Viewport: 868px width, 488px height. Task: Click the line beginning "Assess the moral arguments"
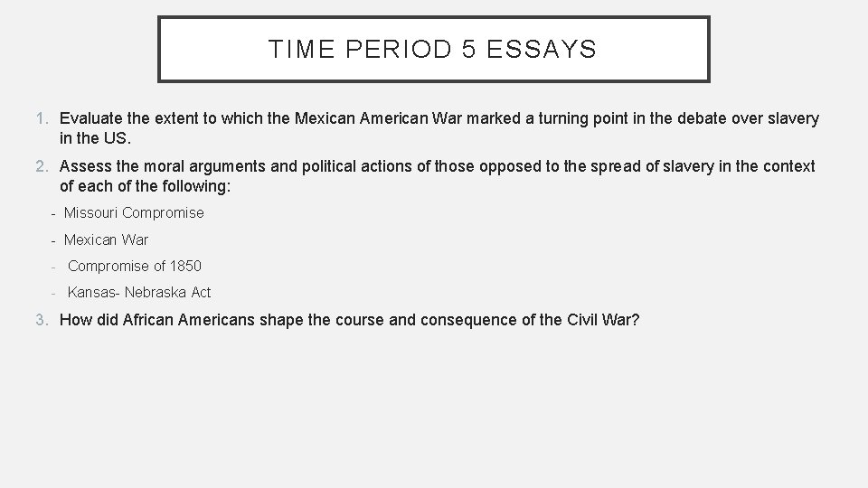(437, 166)
